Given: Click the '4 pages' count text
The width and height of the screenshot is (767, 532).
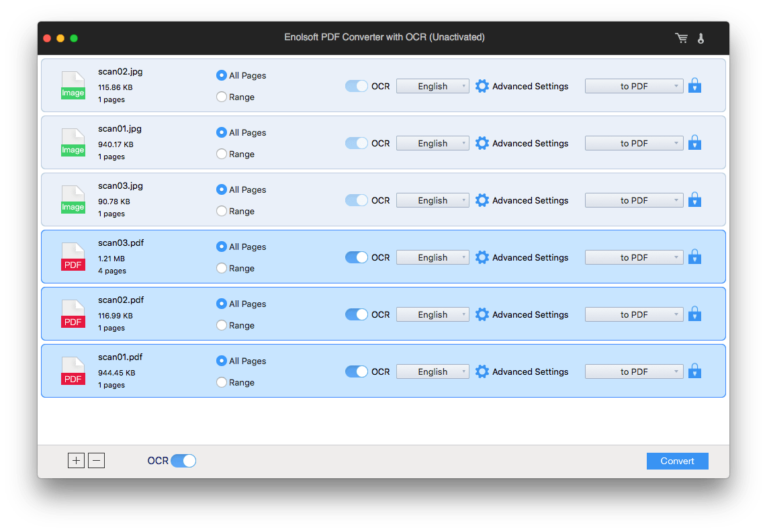Looking at the screenshot, I should [x=112, y=271].
